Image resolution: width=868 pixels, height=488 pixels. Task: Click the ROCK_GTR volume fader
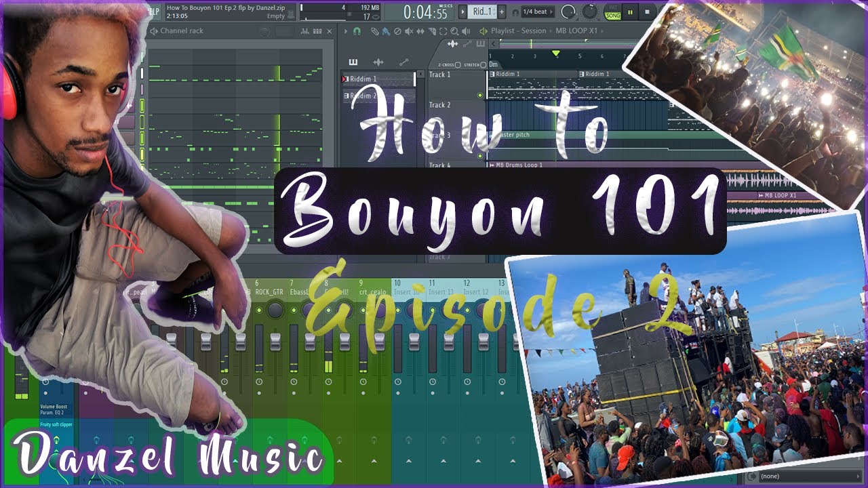point(275,342)
